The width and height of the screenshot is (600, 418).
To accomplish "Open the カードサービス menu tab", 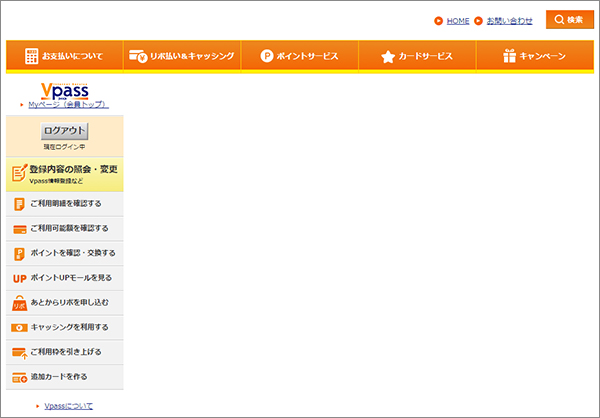I will point(417,56).
